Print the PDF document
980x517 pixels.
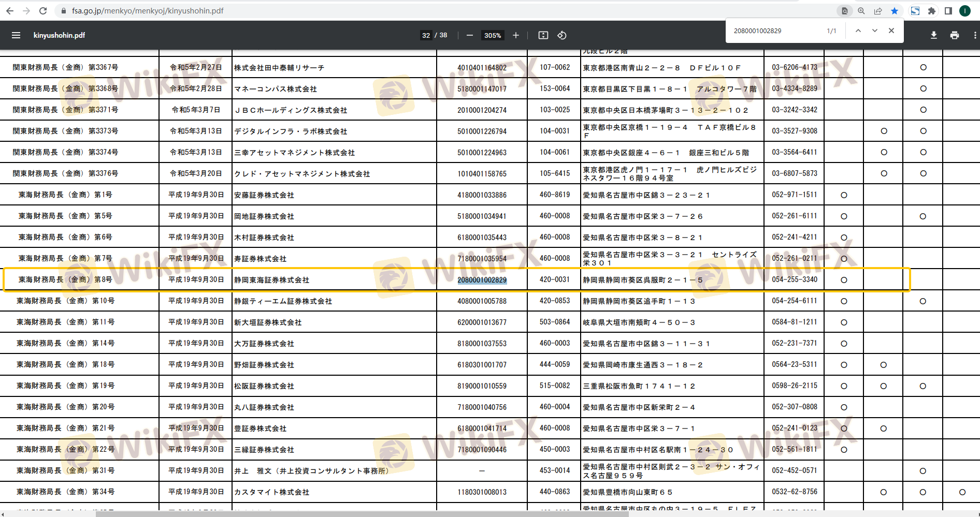click(955, 35)
